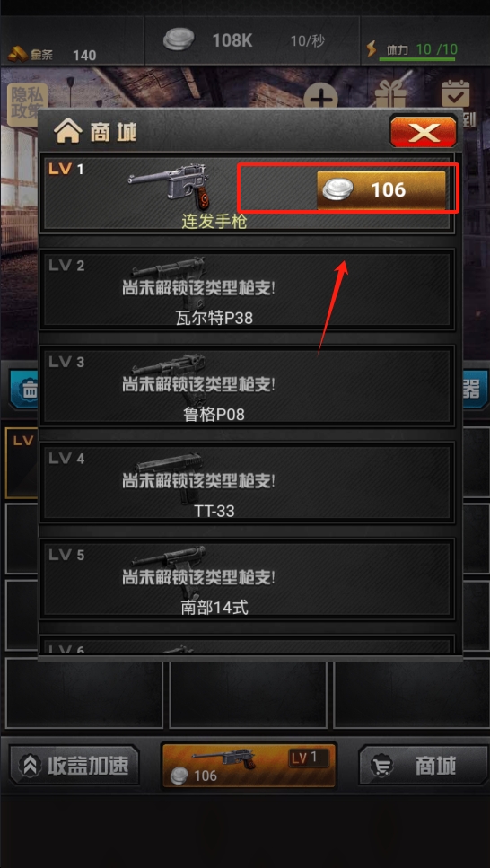Tap the home icon beside 商城 title
490x868 pixels.
tap(67, 132)
